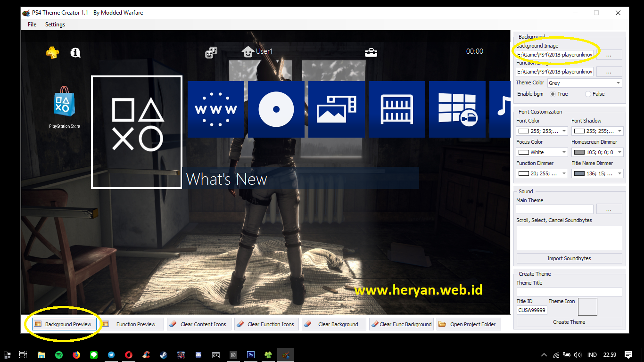Click the Clear Background button
This screenshot has width=644, height=362.
334,324
